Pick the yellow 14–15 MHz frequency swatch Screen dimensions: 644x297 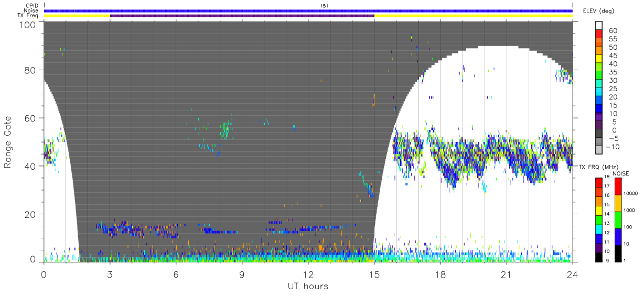pos(598,211)
